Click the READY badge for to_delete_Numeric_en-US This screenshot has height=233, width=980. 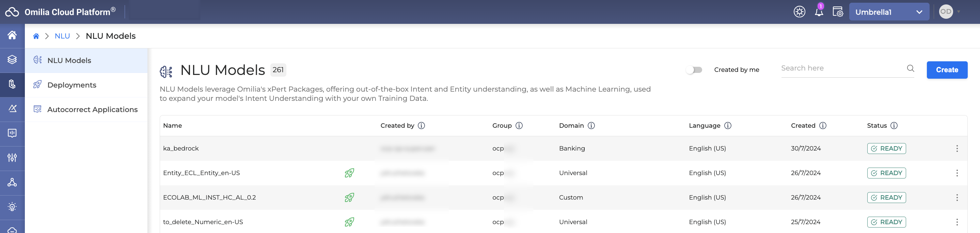point(886,222)
